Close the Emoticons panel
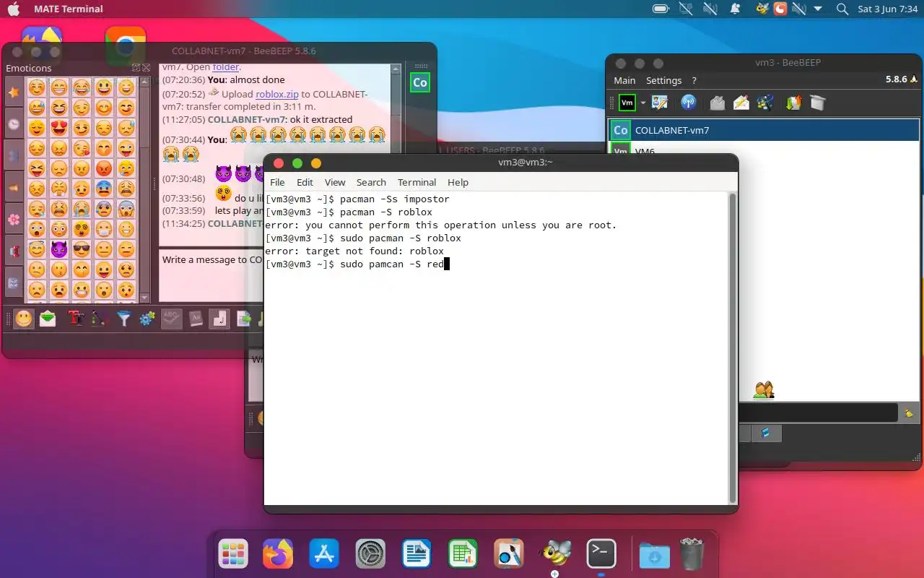 click(x=145, y=68)
